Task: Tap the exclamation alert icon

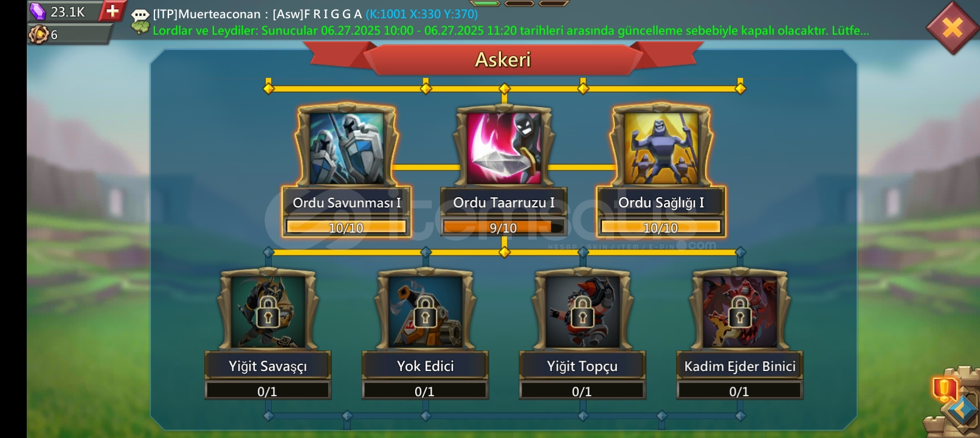Action: tap(944, 388)
